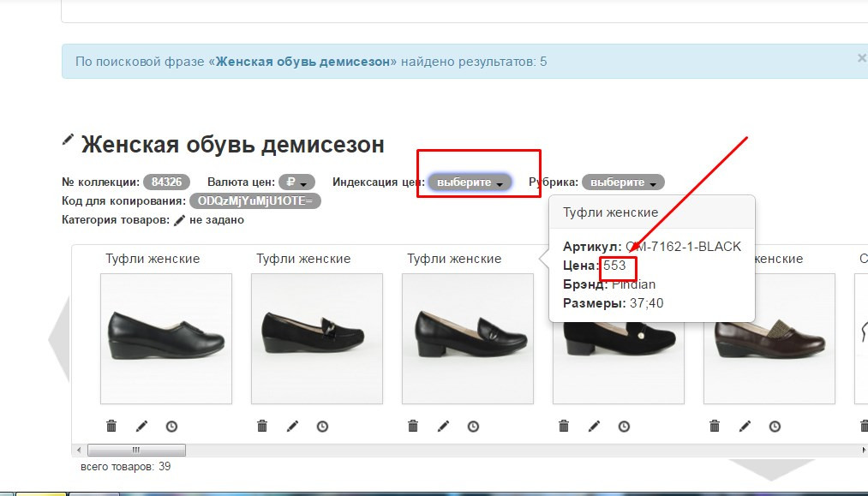Delete the second Туфли женские product
The height and width of the screenshot is (496, 868).
pos(262,426)
